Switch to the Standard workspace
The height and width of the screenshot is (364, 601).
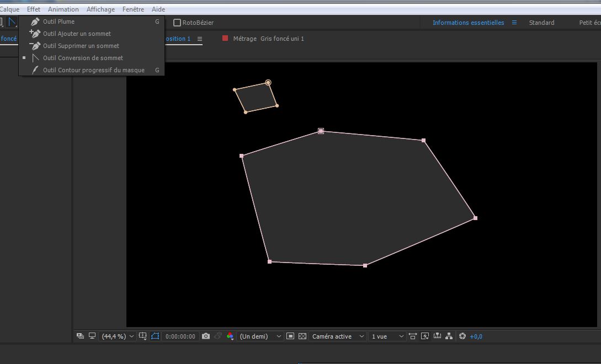click(x=541, y=23)
